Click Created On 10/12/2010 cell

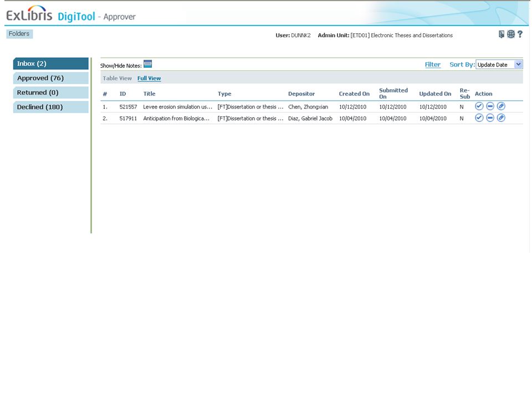[x=352, y=107]
